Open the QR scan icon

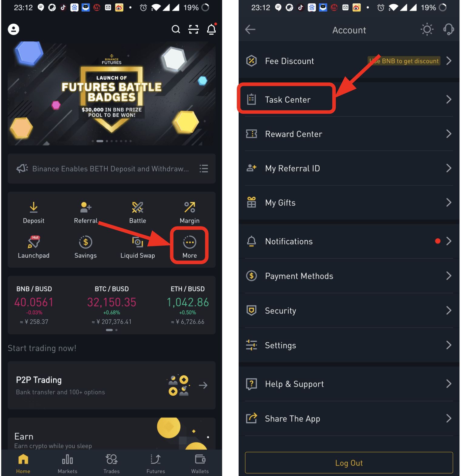pos(193,29)
